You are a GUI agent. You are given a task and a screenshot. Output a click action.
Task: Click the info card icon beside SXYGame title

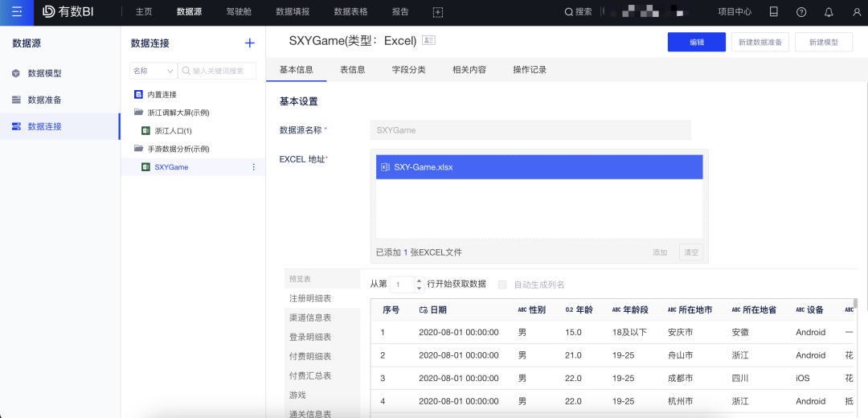click(x=428, y=41)
